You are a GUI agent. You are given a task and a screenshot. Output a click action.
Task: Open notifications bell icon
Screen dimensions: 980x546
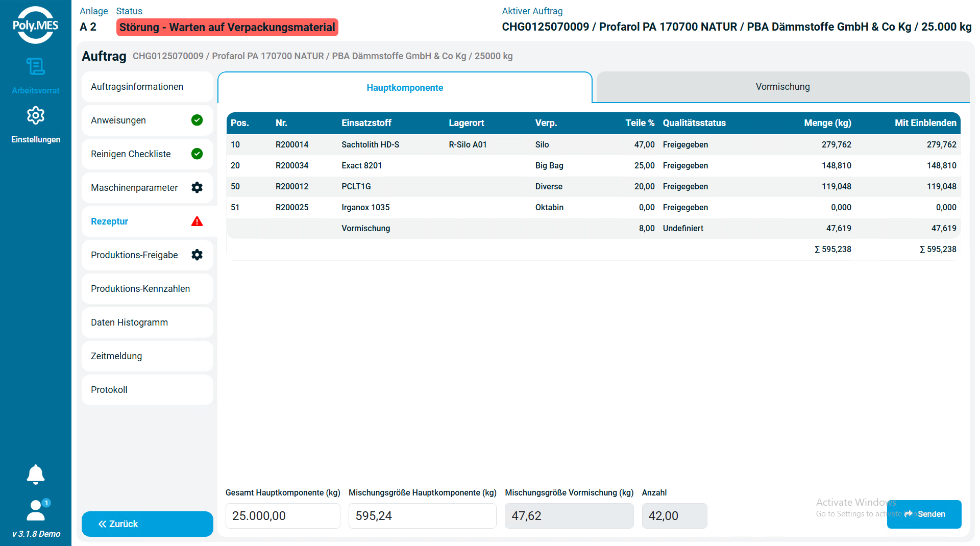[x=35, y=474]
